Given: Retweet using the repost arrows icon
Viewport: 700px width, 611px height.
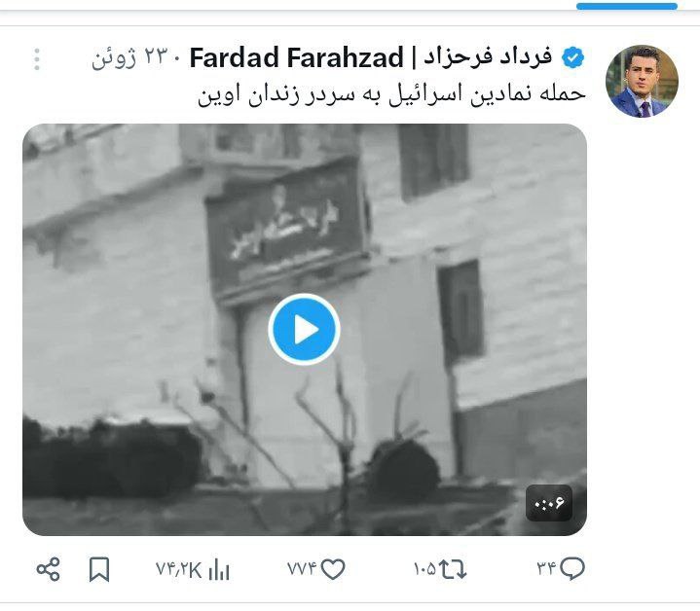Looking at the screenshot, I should point(453,569).
